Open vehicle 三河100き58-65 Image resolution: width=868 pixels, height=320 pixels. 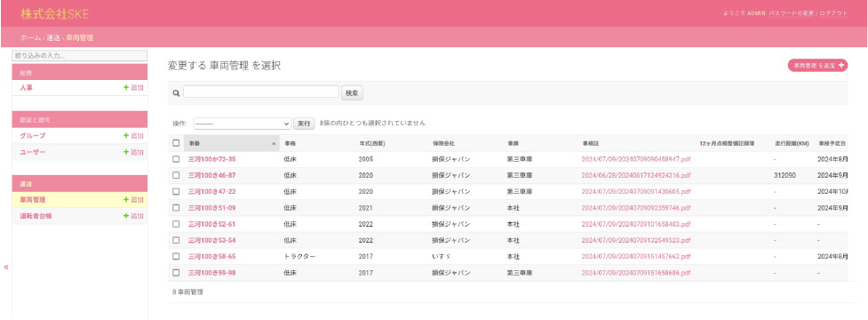tap(212, 256)
